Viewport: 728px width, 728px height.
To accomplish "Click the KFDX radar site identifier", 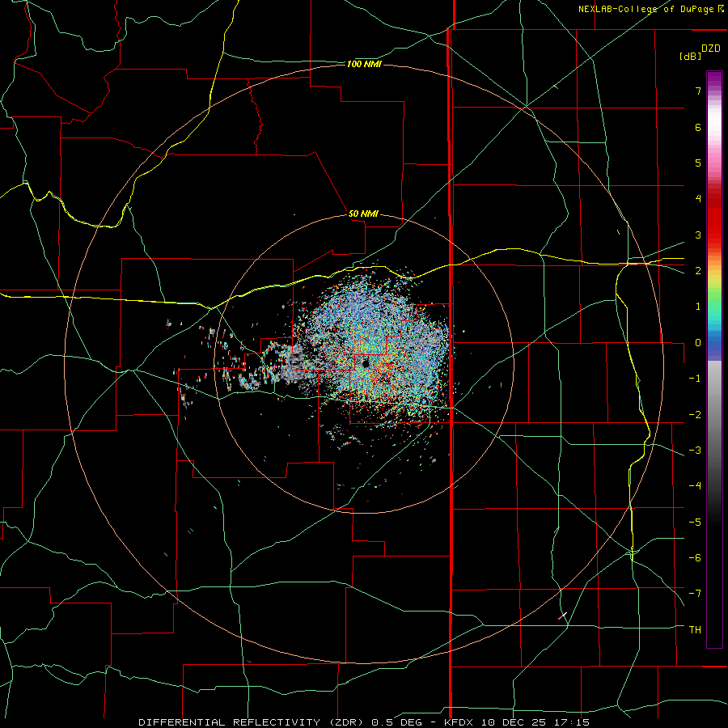I will 459,722.
